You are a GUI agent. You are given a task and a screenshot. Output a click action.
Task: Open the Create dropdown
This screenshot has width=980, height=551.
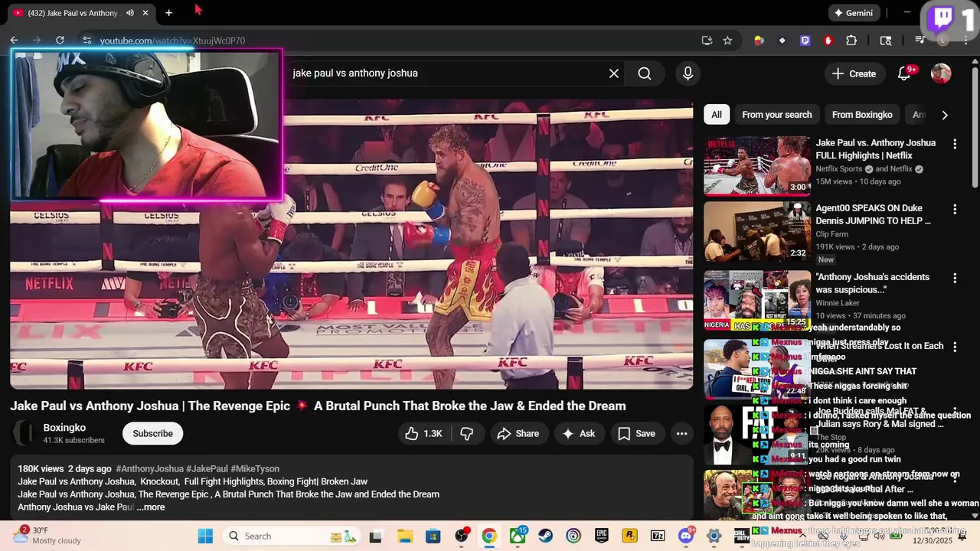pyautogui.click(x=854, y=73)
